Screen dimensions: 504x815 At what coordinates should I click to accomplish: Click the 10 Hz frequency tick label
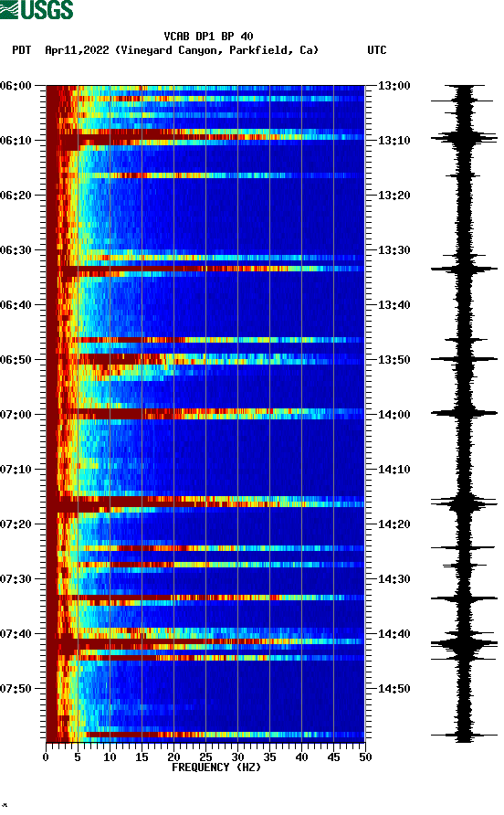[x=110, y=757]
